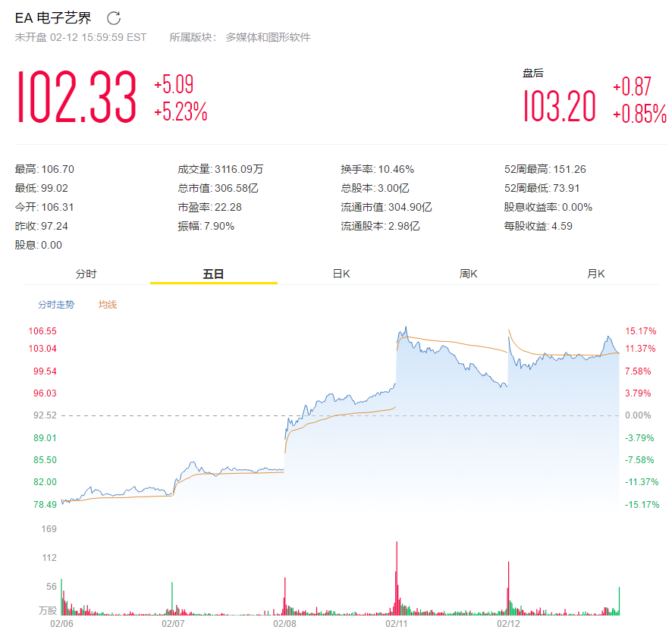
Task: Open the 日K chart tab
Action: [341, 274]
